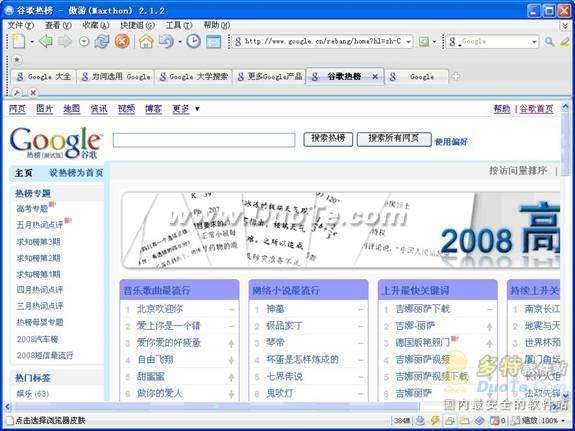The height and width of the screenshot is (431, 575).
Task: Stop loading with the orange X icon
Action: [122, 41]
